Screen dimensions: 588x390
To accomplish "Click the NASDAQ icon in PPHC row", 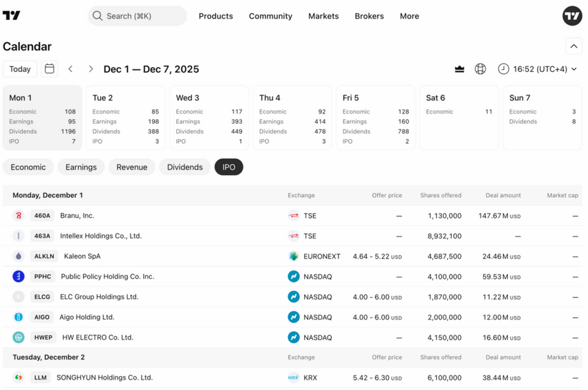I will point(294,277).
